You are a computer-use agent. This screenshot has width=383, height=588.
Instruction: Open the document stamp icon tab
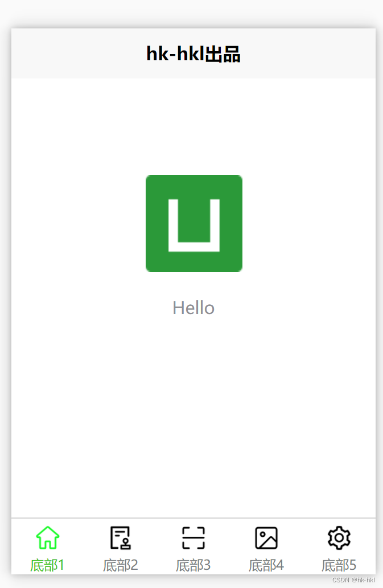click(x=121, y=537)
